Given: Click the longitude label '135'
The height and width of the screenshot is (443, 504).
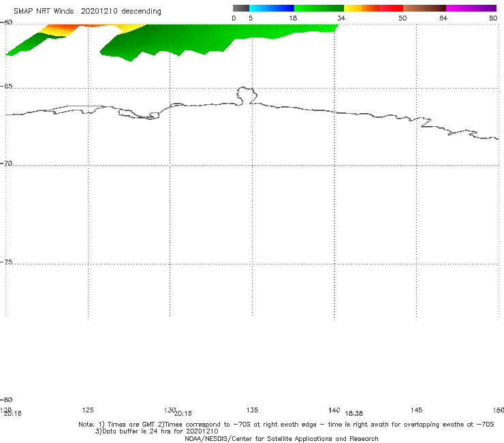Looking at the screenshot, I should click(x=252, y=410).
